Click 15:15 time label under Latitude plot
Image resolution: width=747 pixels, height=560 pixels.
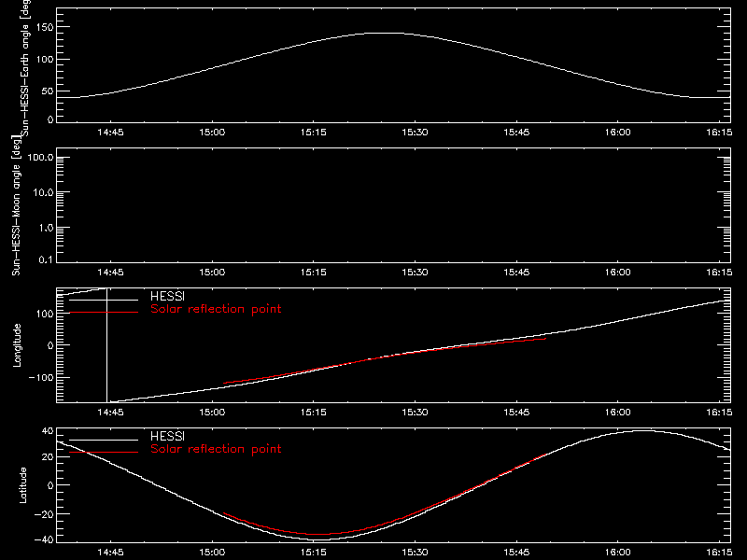tap(314, 553)
